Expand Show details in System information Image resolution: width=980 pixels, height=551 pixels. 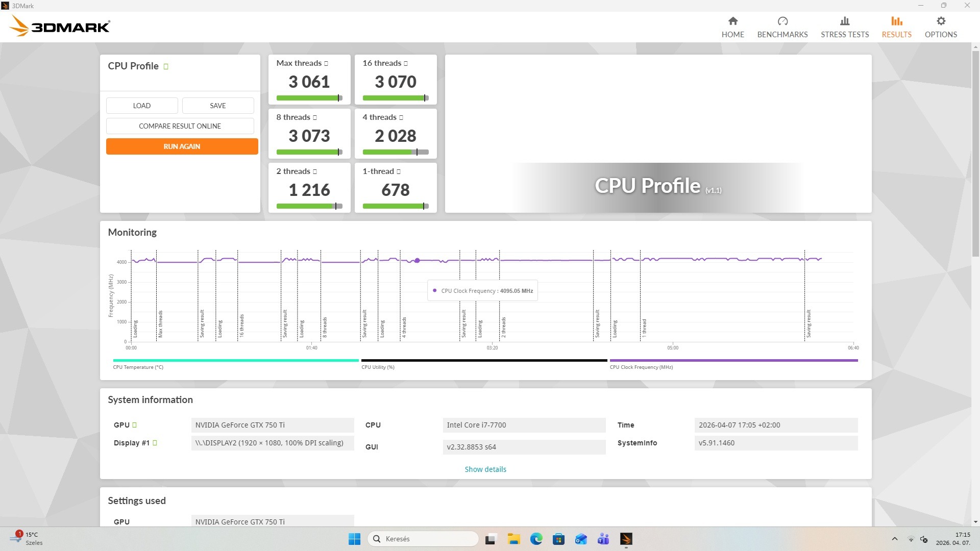pos(485,469)
